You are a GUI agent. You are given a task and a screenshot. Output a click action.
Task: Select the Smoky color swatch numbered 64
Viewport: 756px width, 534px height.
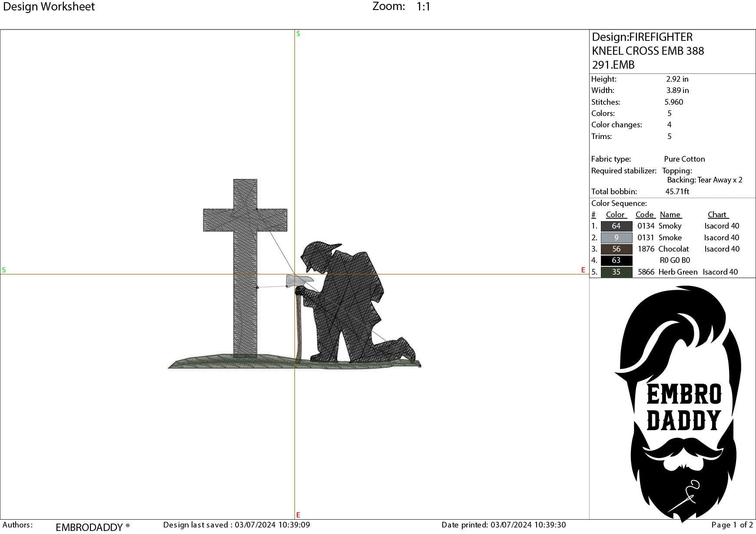(x=615, y=226)
